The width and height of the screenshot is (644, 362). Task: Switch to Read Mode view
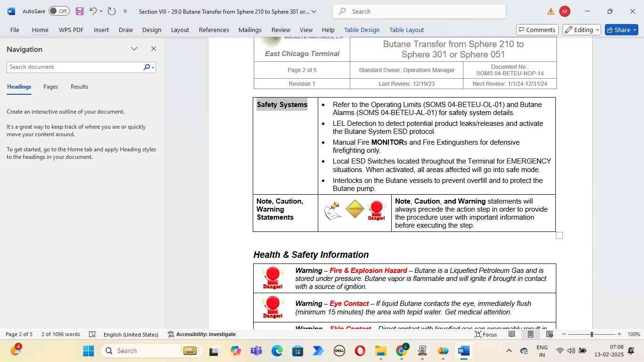tap(512, 334)
